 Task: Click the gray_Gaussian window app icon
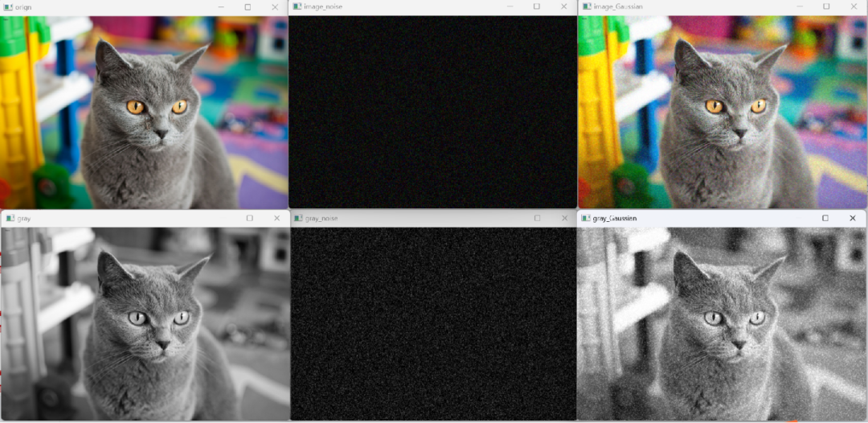(x=586, y=218)
